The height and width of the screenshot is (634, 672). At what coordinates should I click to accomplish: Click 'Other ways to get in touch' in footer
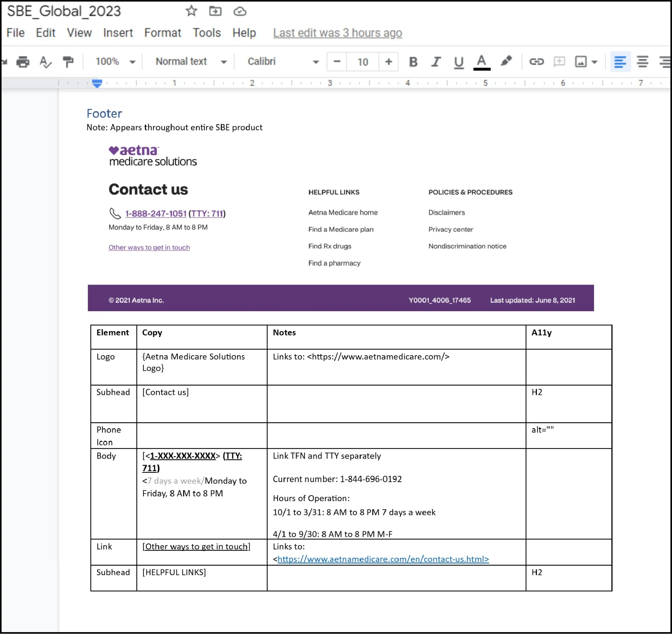(x=149, y=247)
